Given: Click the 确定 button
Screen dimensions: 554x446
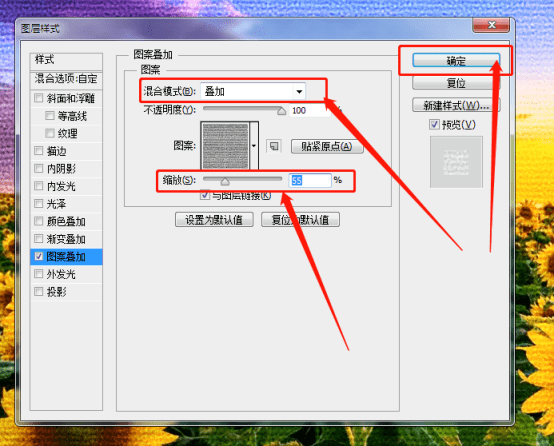Looking at the screenshot, I should (x=456, y=61).
